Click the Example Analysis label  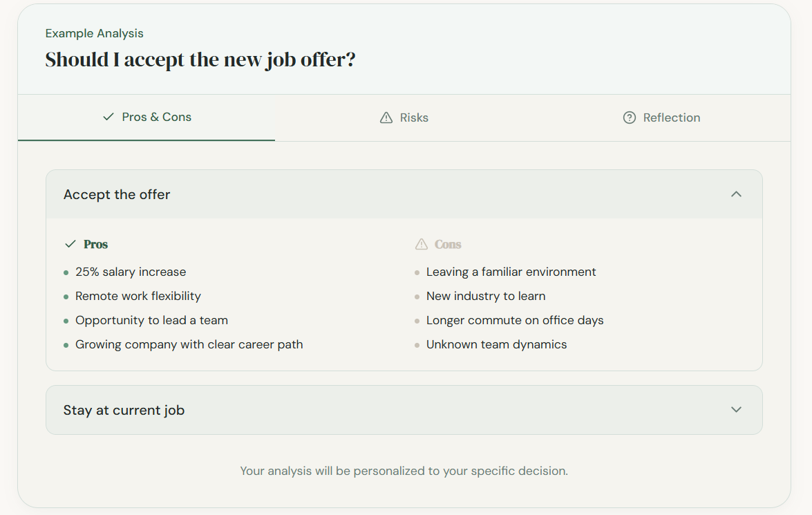(x=94, y=32)
